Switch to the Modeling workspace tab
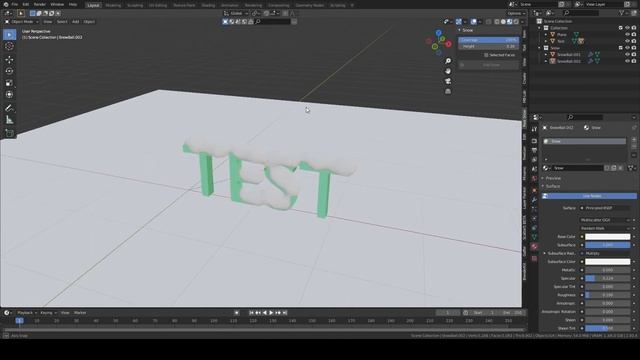 [x=113, y=5]
